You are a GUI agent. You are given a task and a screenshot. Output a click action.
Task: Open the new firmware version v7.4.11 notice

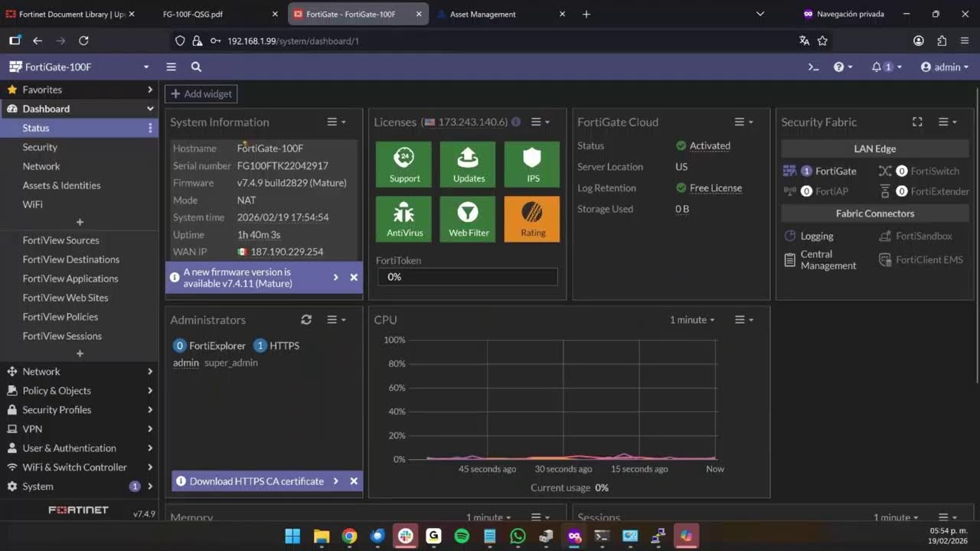click(x=254, y=277)
